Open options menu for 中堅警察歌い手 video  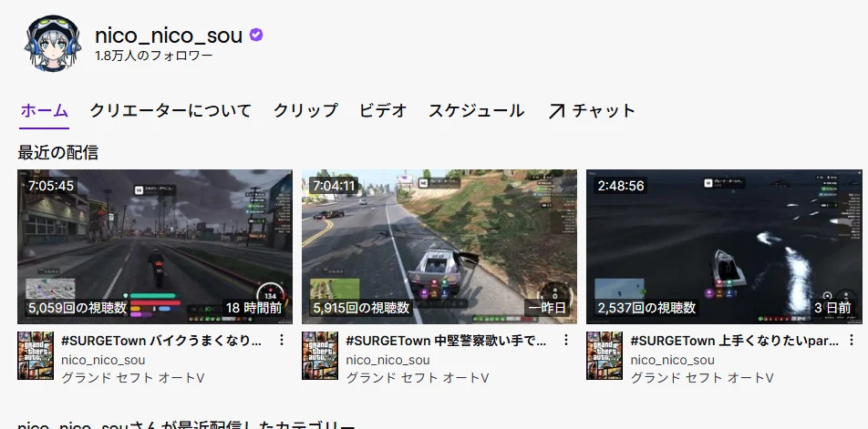click(565, 340)
